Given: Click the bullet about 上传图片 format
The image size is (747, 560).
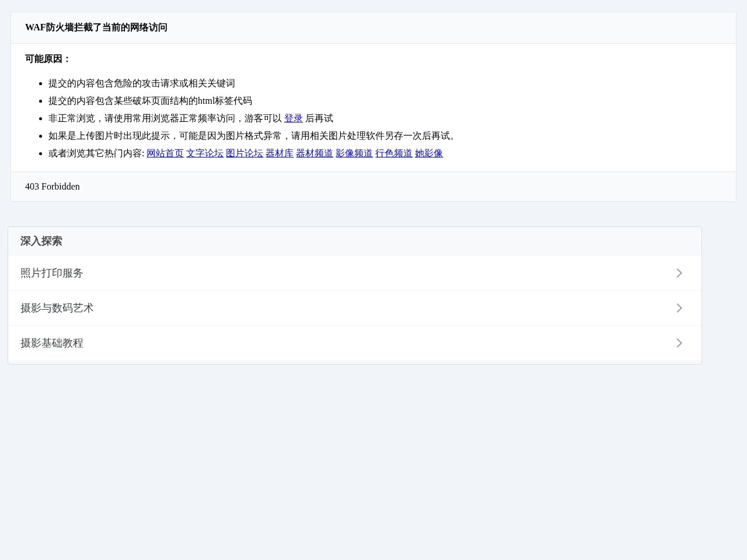Looking at the screenshot, I should (x=254, y=136).
